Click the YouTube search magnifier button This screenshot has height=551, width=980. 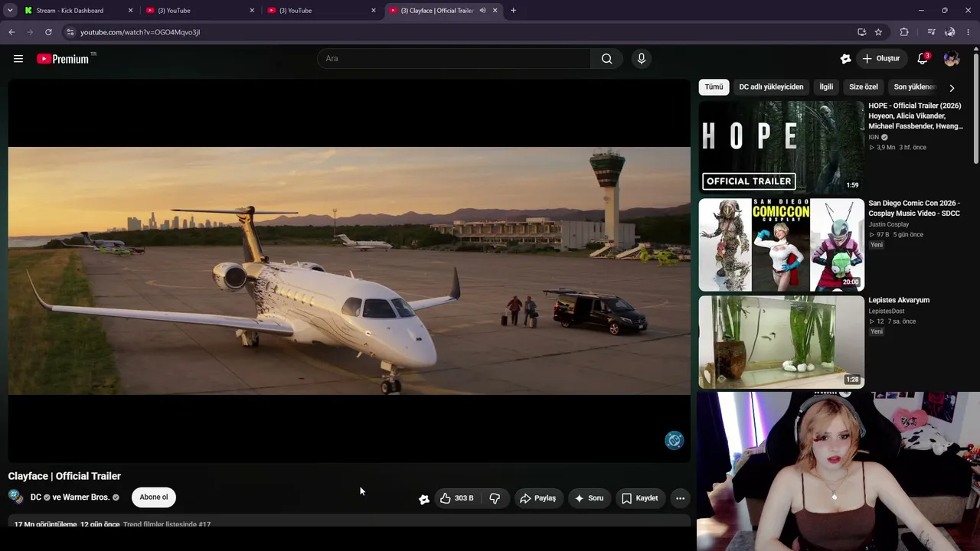coord(606,59)
